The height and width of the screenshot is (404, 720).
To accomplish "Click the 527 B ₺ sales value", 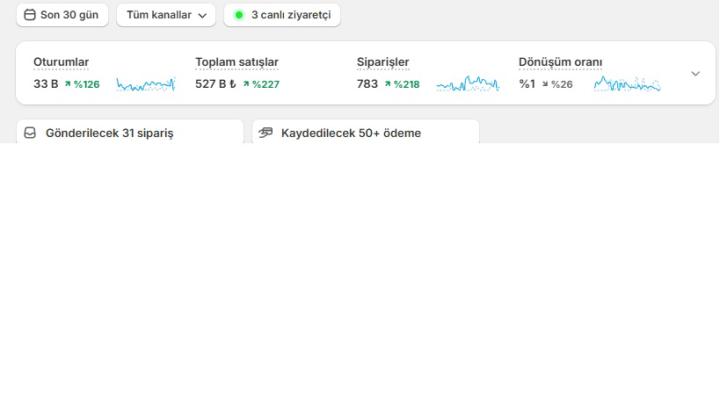I will pyautogui.click(x=215, y=84).
